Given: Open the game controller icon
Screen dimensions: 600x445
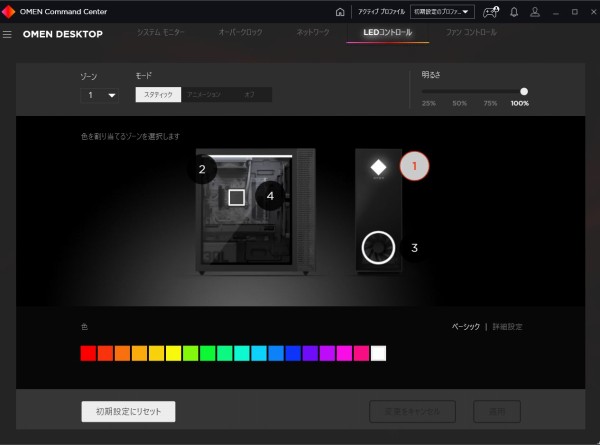Looking at the screenshot, I should [490, 12].
